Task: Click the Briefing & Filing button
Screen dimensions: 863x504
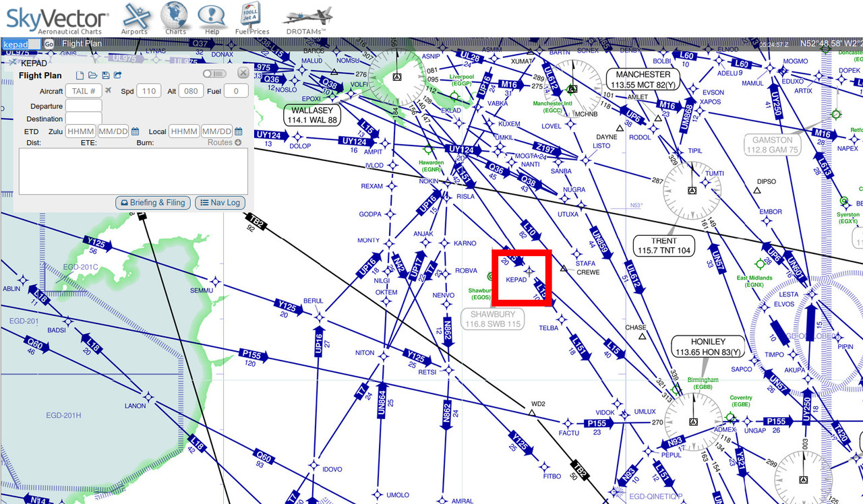Action: (152, 203)
